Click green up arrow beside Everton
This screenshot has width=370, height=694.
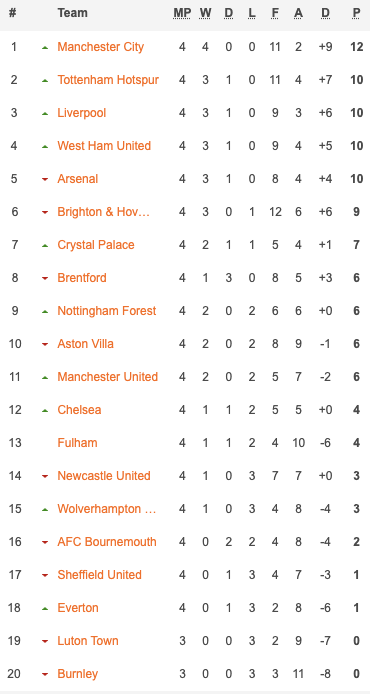(x=45, y=609)
